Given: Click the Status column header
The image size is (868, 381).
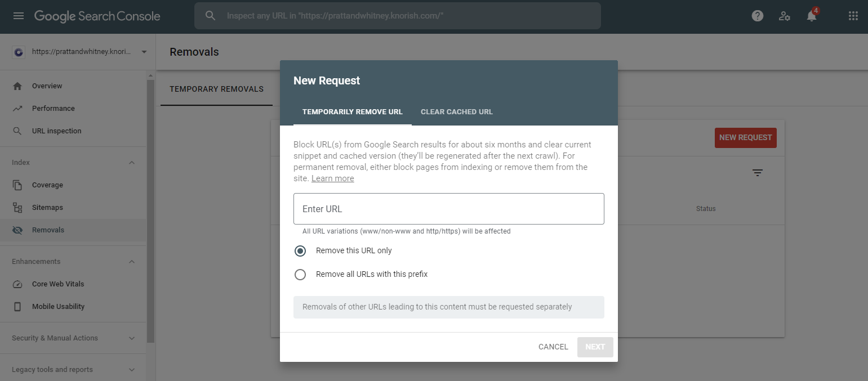Looking at the screenshot, I should 706,209.
